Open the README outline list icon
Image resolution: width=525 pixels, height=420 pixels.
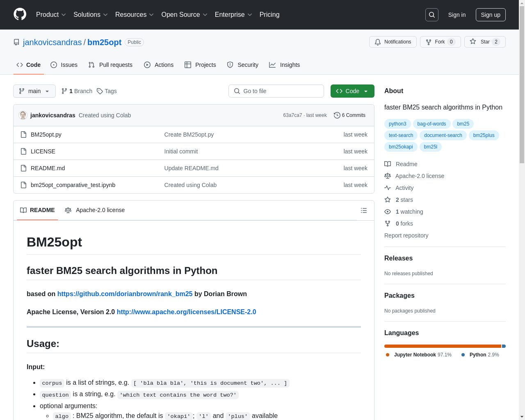point(364,210)
